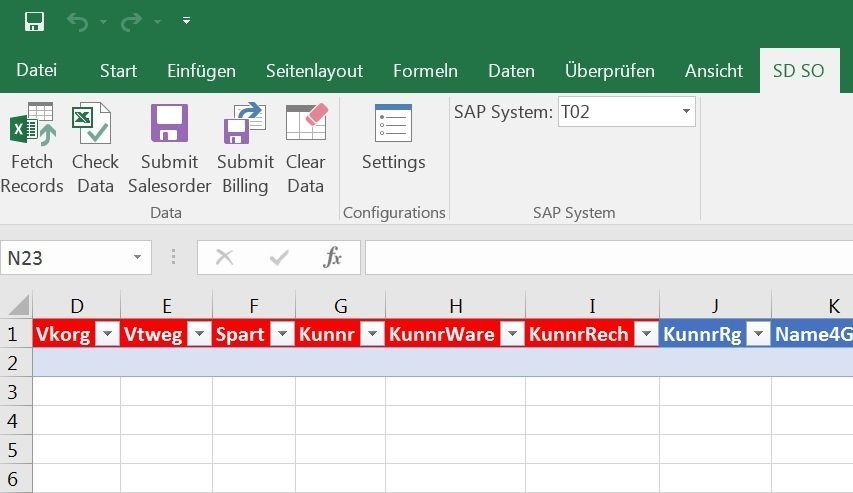The height and width of the screenshot is (493, 853).
Task: Switch to the Ansicht tab
Action: pyautogui.click(x=714, y=71)
